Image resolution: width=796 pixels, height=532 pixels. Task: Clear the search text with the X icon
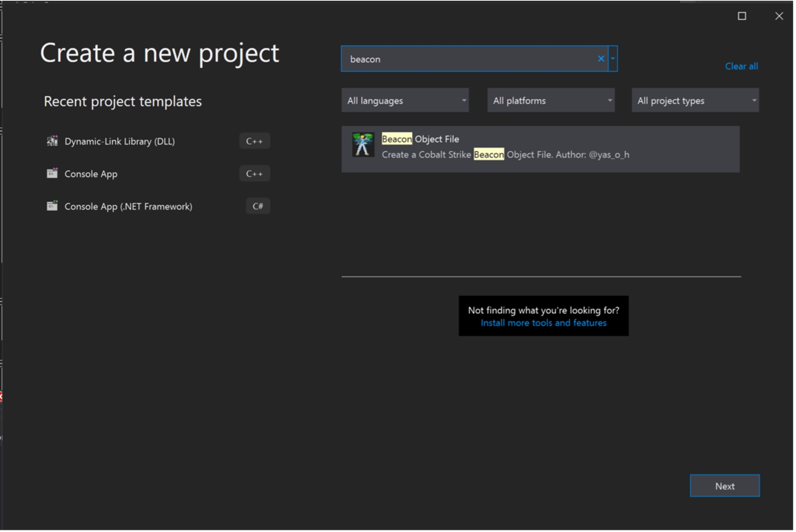(601, 59)
